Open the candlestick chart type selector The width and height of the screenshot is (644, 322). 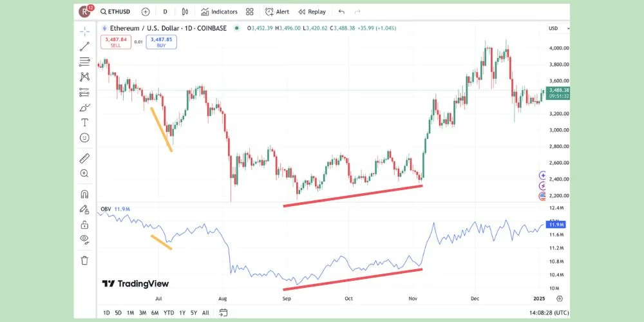185,12
